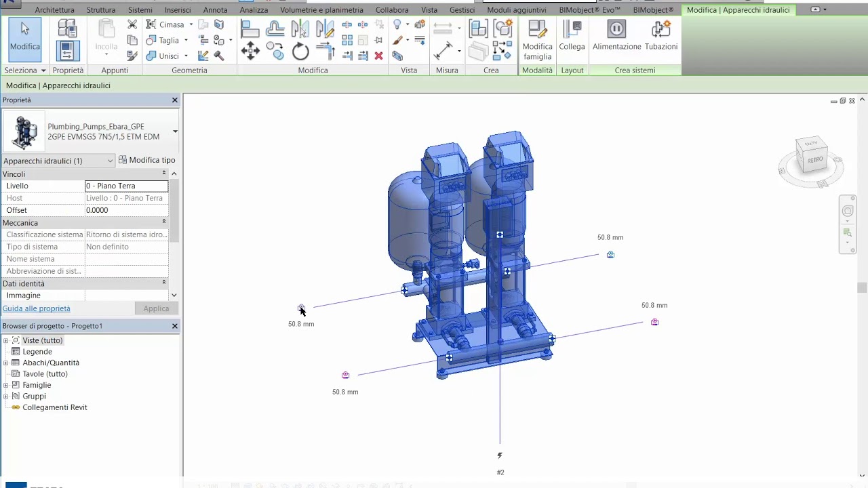Click the upper right 50.8 mm connector symbol
The image size is (868, 488).
click(x=610, y=254)
